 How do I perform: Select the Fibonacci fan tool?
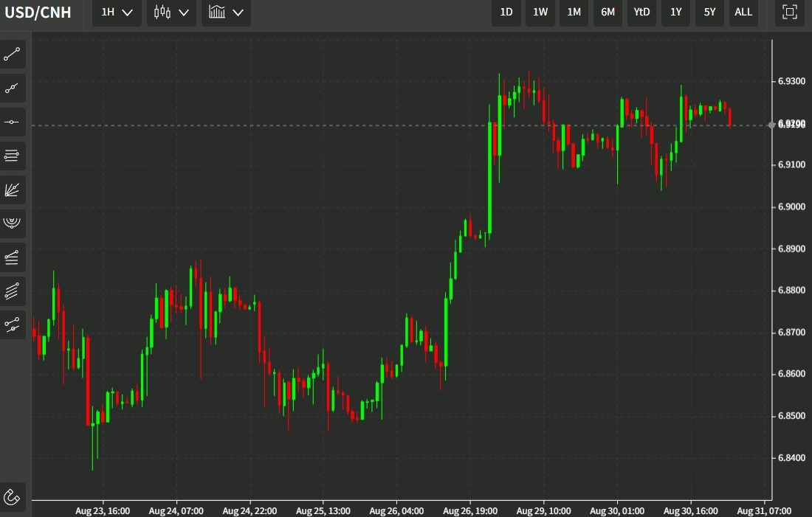point(12,190)
